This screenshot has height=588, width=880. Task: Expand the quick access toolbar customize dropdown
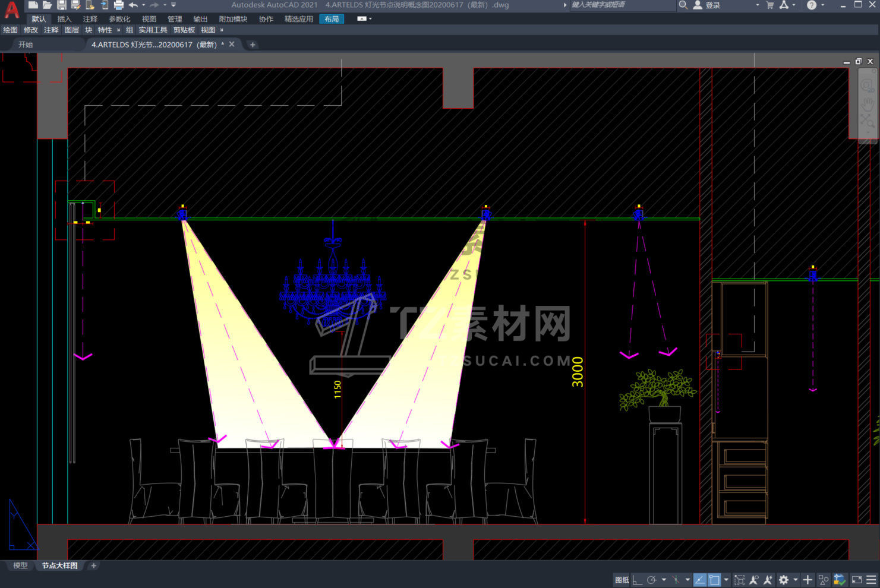coord(174,5)
